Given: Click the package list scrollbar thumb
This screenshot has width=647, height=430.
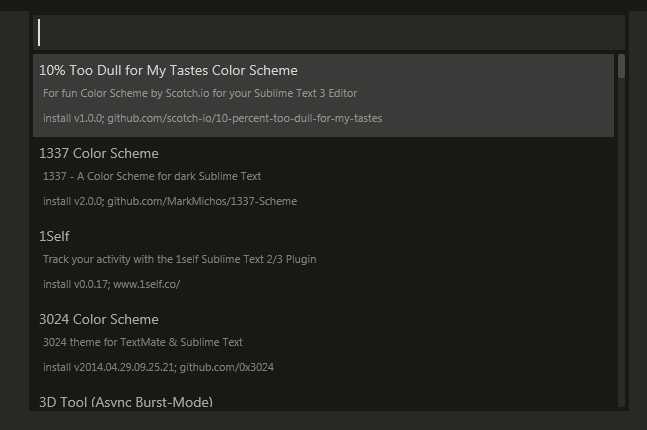Looking at the screenshot, I should 621,67.
